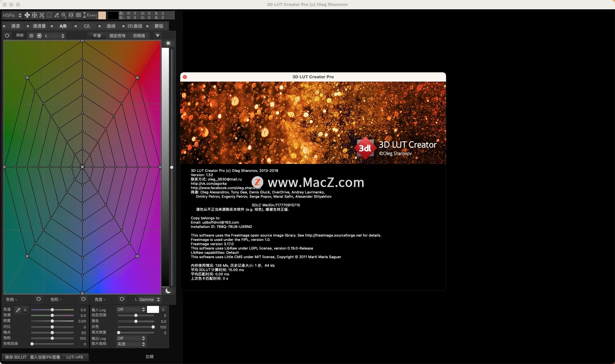Click the 色温 temperature slider handle
Image resolution: width=615 pixels, height=364 pixels.
coord(52,310)
